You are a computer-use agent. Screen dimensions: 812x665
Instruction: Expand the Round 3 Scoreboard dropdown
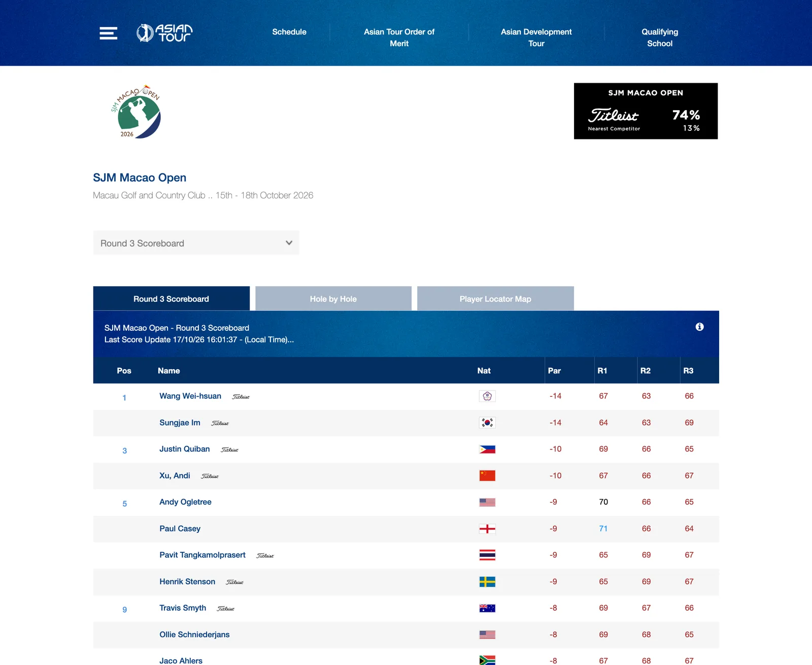(196, 243)
